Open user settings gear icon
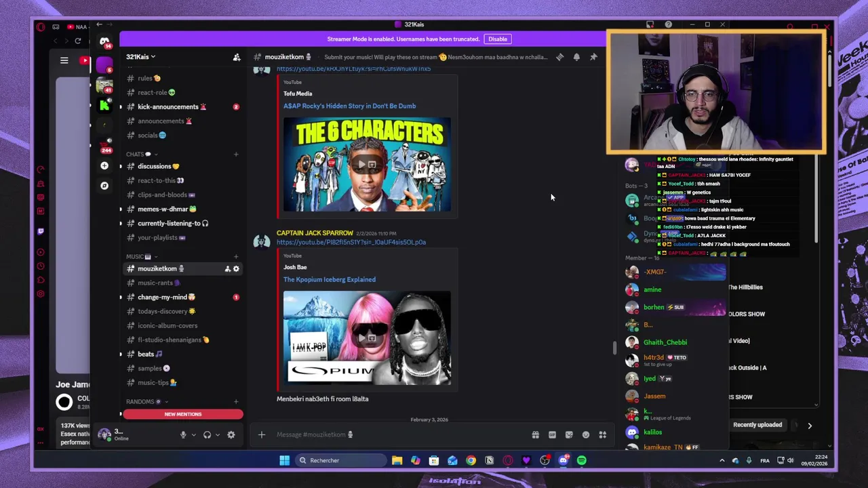The image size is (868, 488). click(x=231, y=435)
